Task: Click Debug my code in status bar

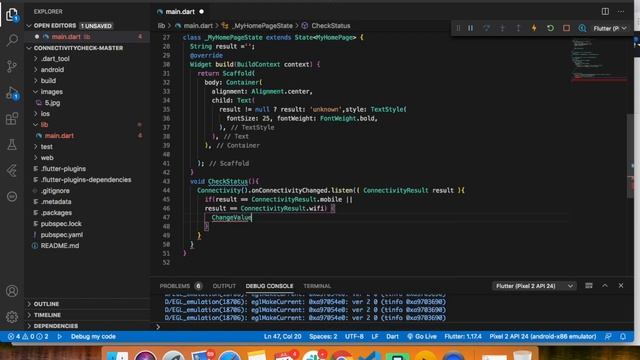Action: click(93, 336)
